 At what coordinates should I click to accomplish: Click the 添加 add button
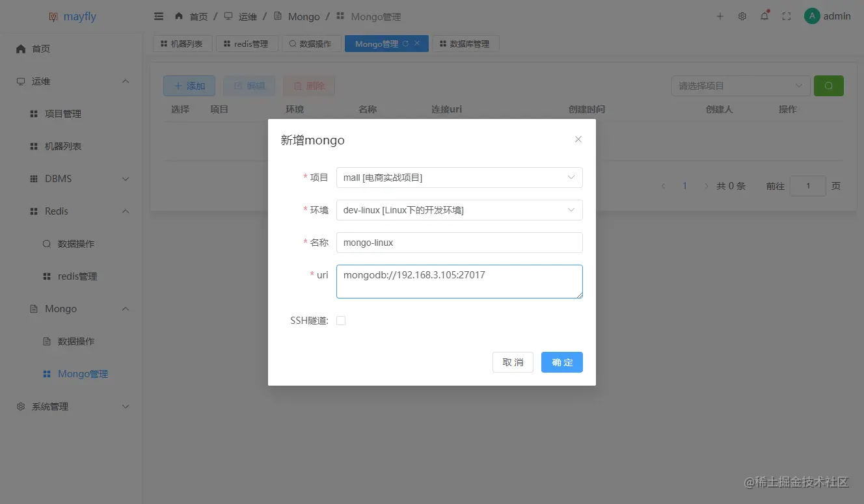coord(189,86)
